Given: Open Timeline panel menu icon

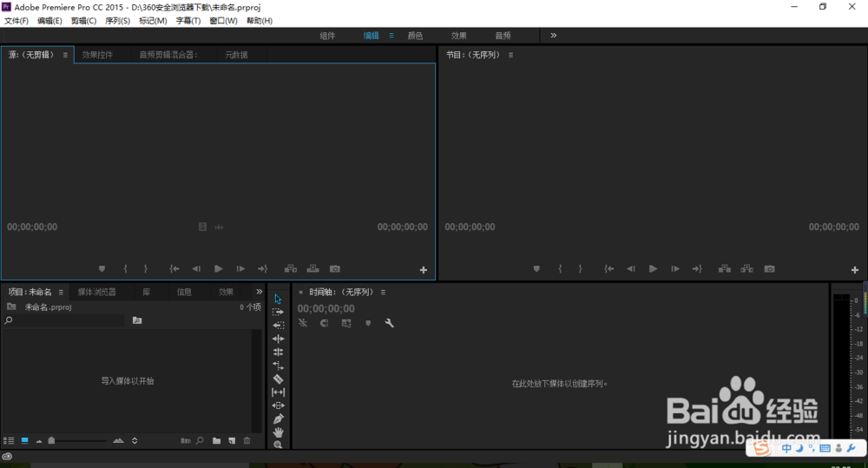Looking at the screenshot, I should (383, 292).
